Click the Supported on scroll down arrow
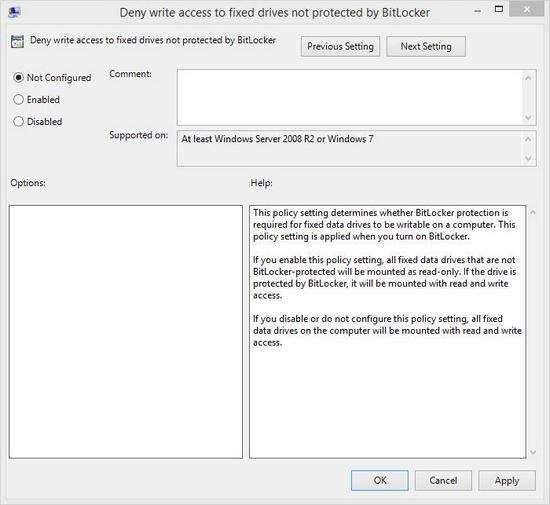The width and height of the screenshot is (550, 505). [528, 159]
